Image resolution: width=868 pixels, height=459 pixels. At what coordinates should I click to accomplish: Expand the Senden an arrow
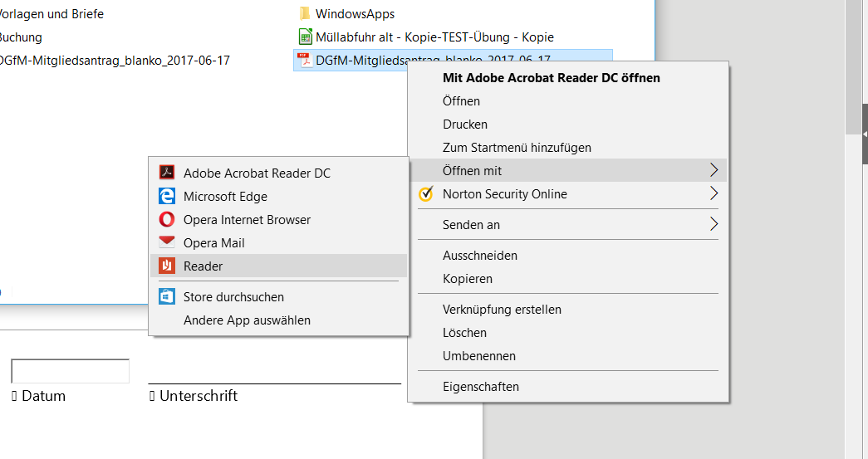click(714, 224)
